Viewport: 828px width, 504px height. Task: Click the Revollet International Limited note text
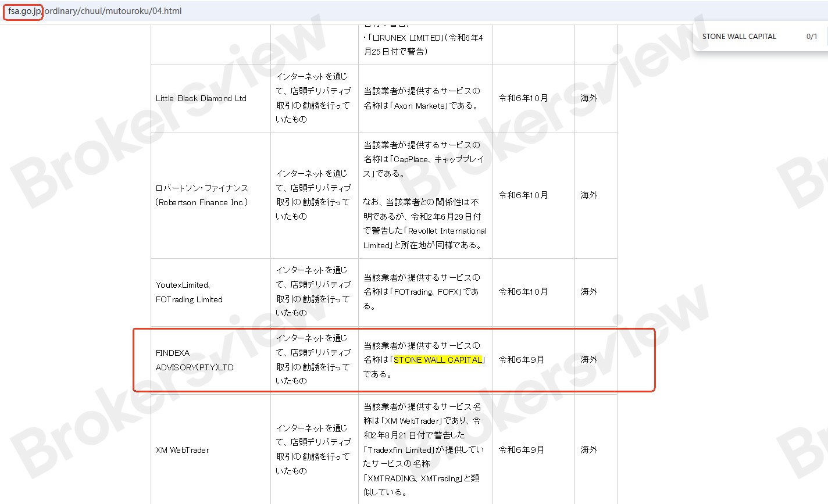click(425, 224)
